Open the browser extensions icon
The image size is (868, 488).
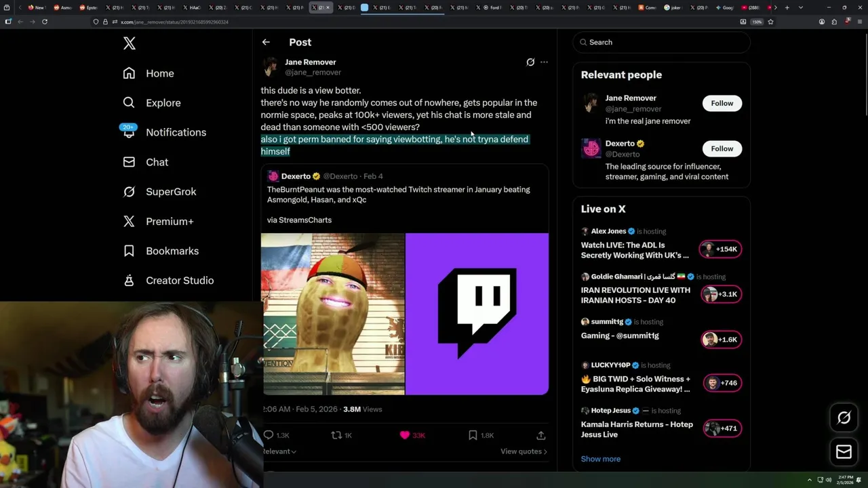pyautogui.click(x=834, y=22)
